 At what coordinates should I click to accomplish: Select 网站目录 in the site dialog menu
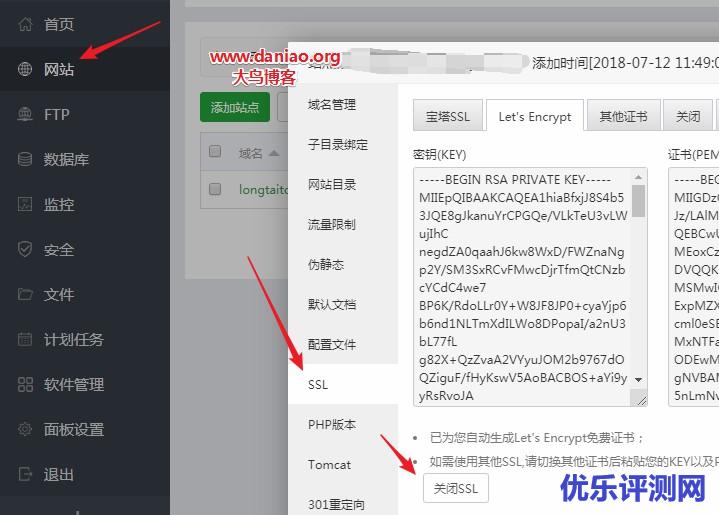tap(332, 185)
